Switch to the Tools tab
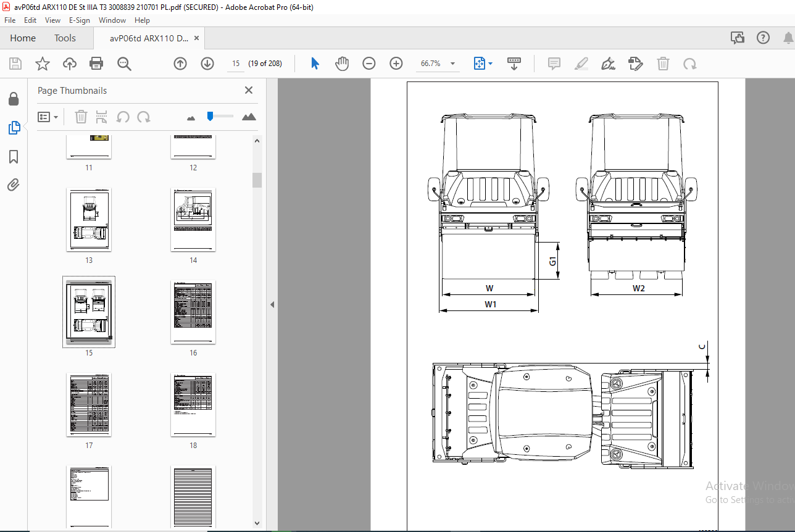Image resolution: width=795 pixels, height=532 pixels. tap(65, 38)
